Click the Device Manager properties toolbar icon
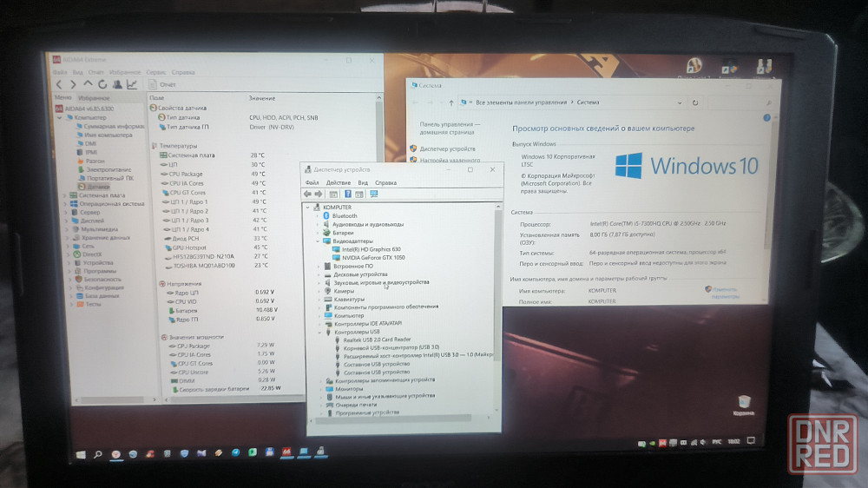 333,194
